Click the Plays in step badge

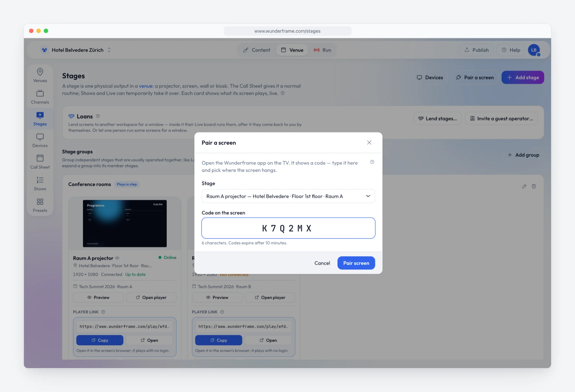pos(127,184)
